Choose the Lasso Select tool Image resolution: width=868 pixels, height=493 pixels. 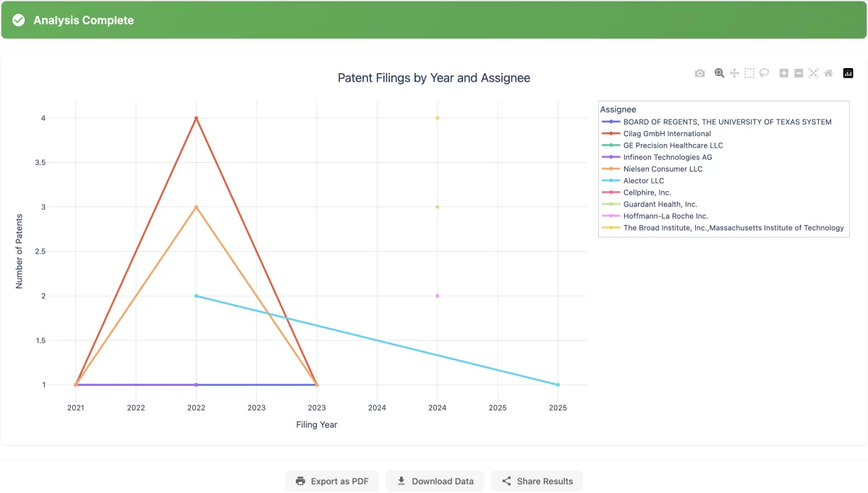(764, 73)
